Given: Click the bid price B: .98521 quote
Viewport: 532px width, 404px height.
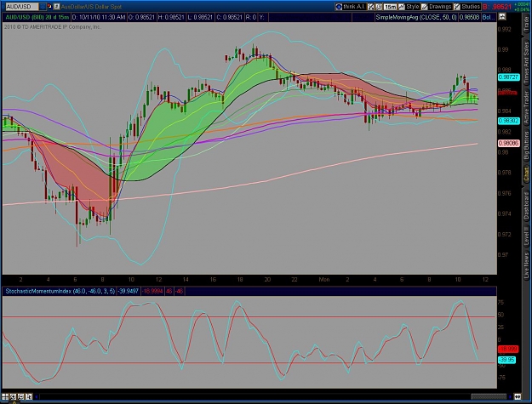Looking at the screenshot, I should (497, 7).
